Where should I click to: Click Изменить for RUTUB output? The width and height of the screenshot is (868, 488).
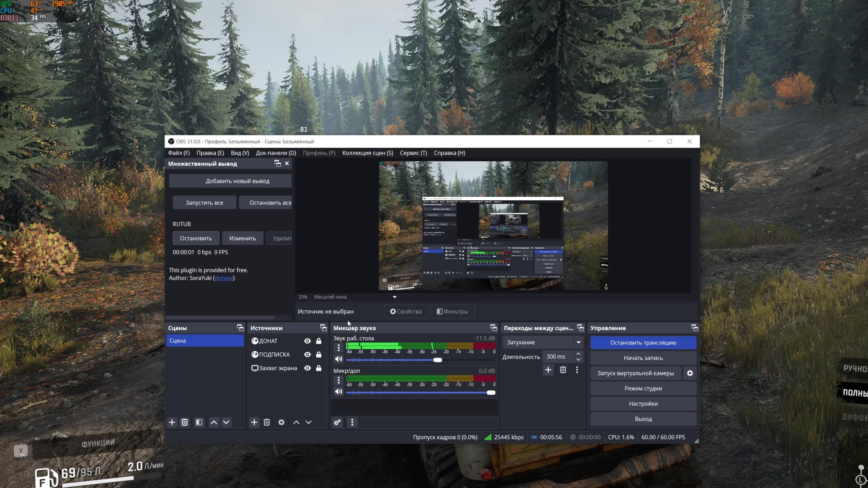pyautogui.click(x=243, y=239)
